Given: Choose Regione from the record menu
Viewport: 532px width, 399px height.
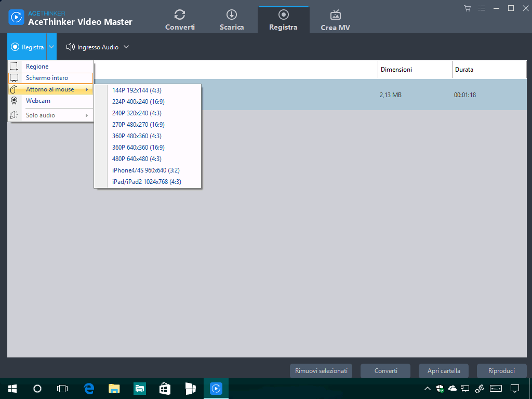Looking at the screenshot, I should click(50, 66).
